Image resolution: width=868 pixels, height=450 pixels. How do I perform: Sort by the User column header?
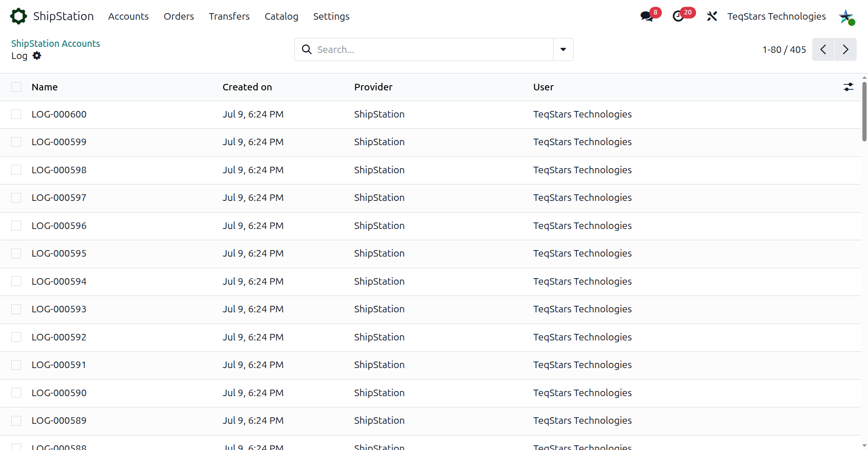(543, 87)
